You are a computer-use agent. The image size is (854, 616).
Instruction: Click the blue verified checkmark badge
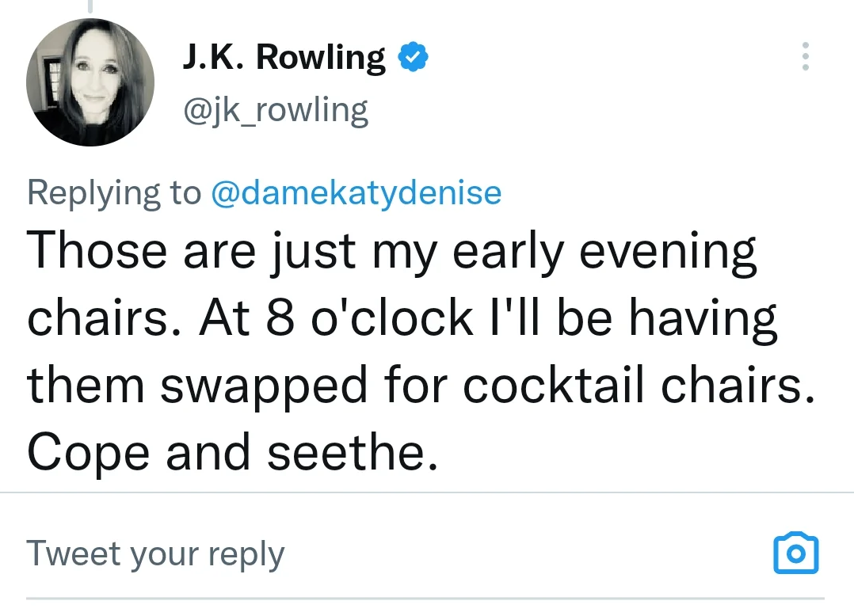pos(413,58)
